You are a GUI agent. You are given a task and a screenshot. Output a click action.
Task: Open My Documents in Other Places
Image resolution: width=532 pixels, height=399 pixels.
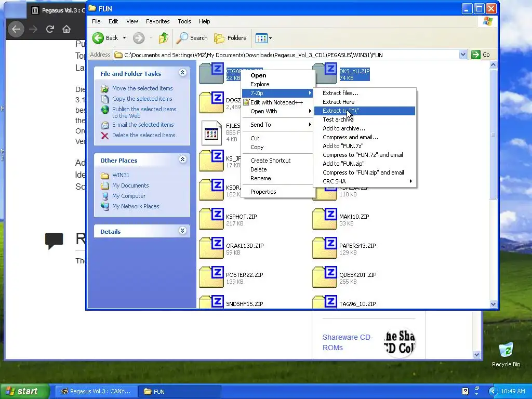tap(130, 185)
